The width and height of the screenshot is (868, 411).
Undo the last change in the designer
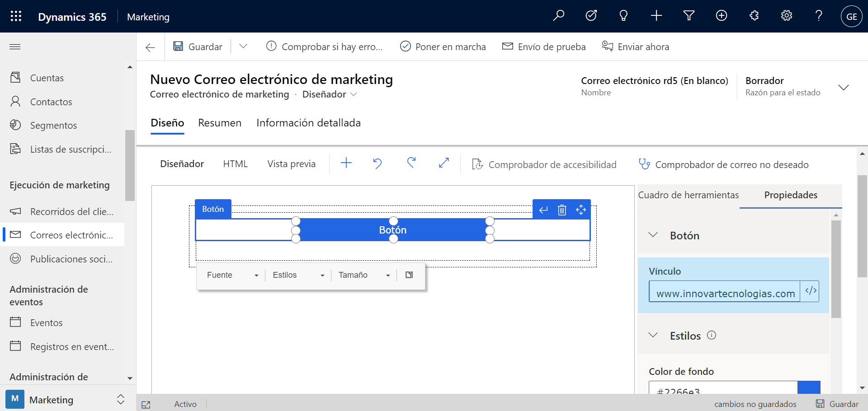[x=377, y=163]
